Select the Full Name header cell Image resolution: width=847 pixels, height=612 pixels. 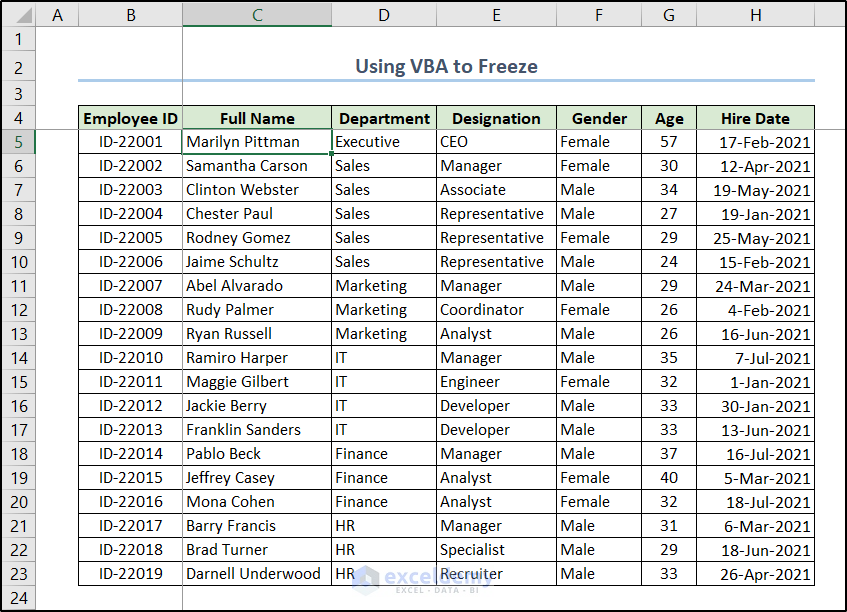[x=257, y=118]
